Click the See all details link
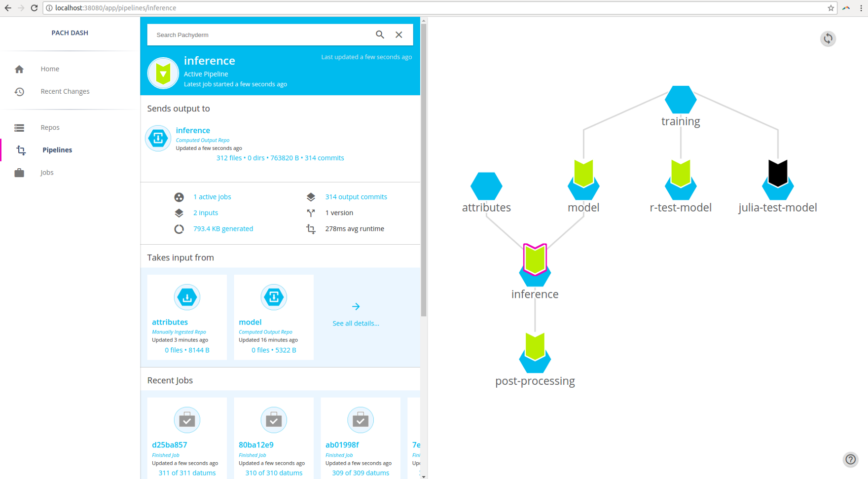 click(356, 323)
